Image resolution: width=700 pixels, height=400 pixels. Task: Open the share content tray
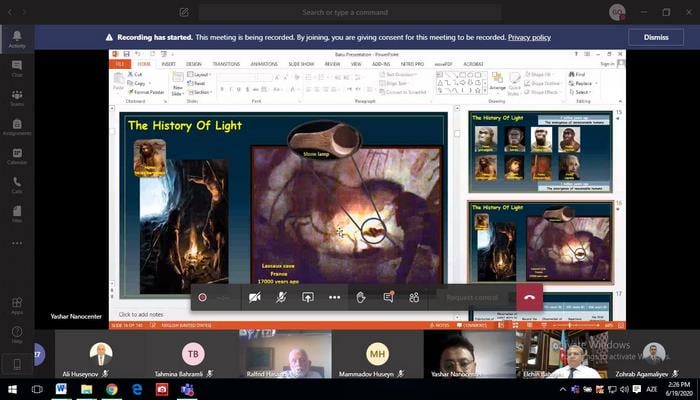point(308,297)
